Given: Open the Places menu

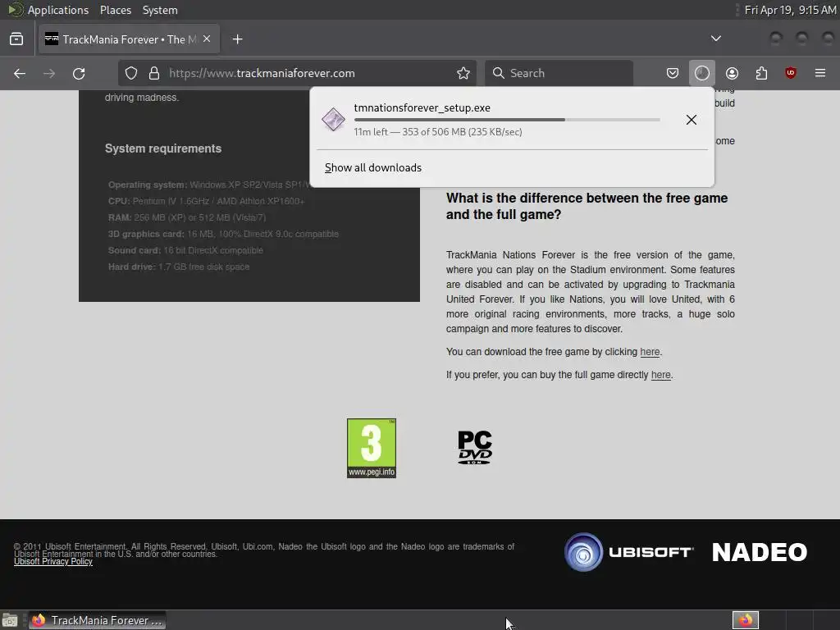Looking at the screenshot, I should (x=116, y=10).
